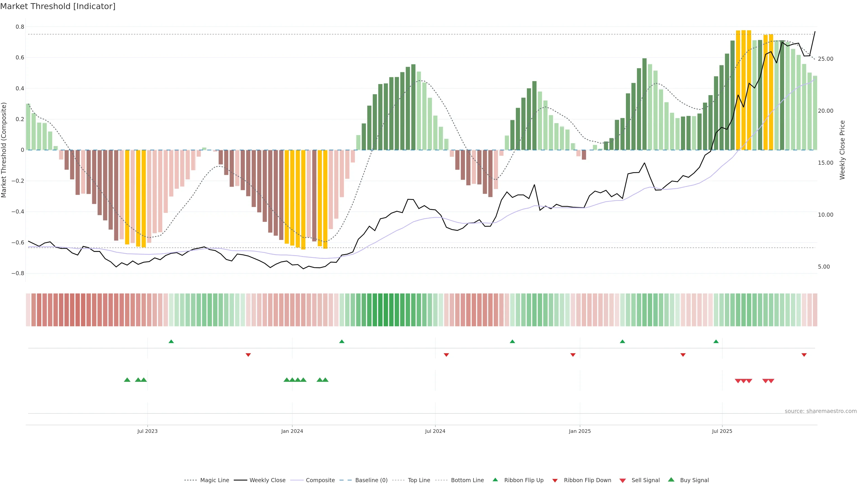The image size is (868, 488).
Task: Click the Market Threshold [Indicator] title
Action: [58, 6]
